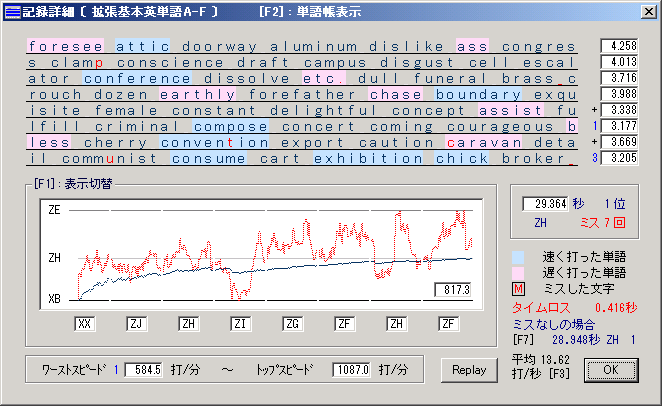Select the 4.258 line time box

click(x=619, y=46)
